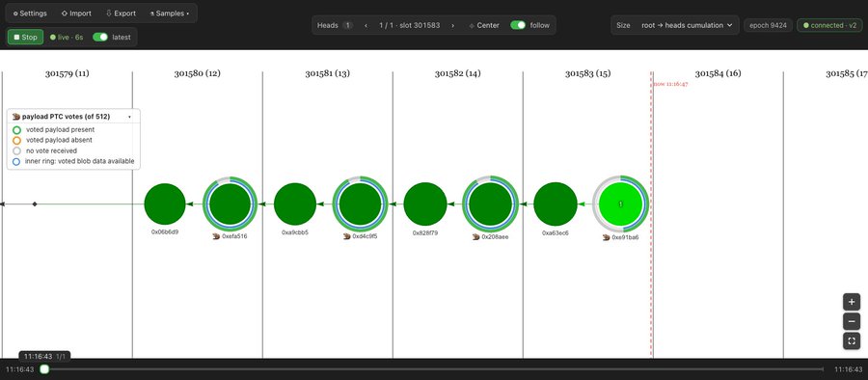Click the zoom out minus button

852,321
